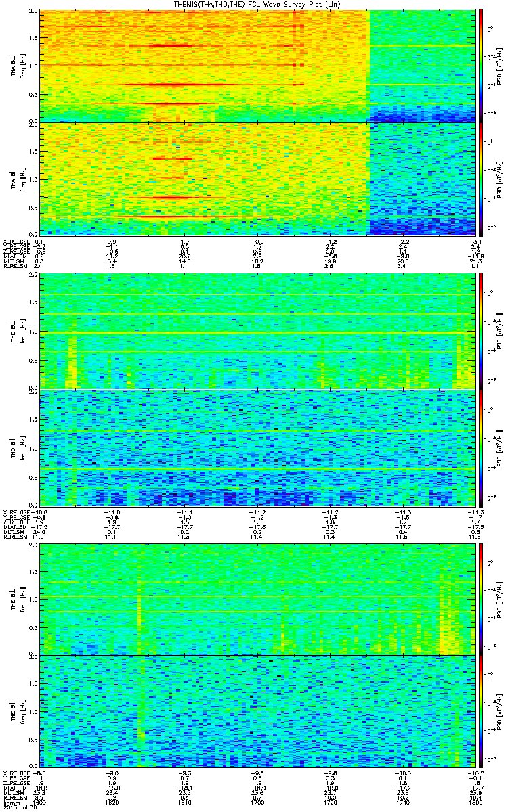This screenshot has height=812, width=508.
Task: Click MLT_SM row label under THD panels
Action: point(14,531)
